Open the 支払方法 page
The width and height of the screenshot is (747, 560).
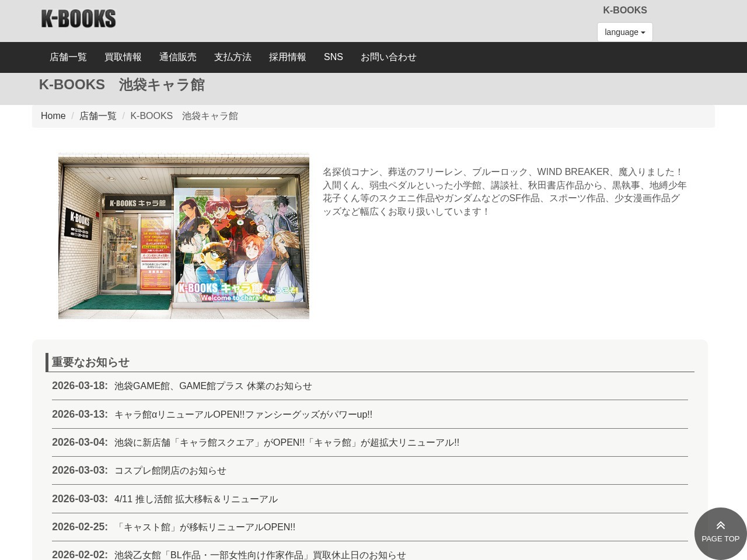(232, 57)
